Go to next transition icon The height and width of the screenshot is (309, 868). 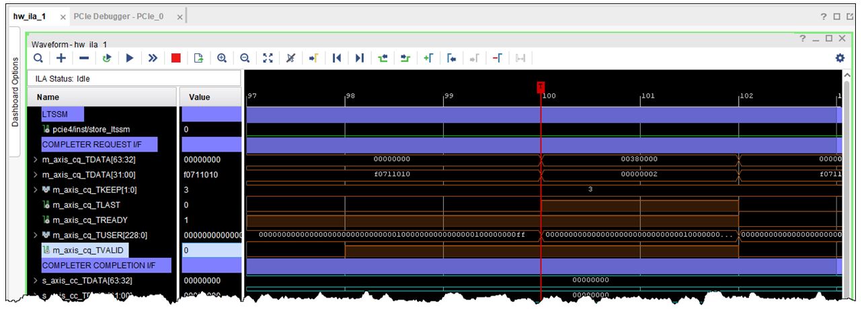coord(405,58)
